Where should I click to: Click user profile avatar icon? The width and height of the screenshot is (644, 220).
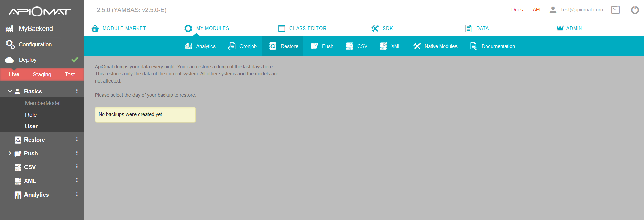click(x=553, y=10)
